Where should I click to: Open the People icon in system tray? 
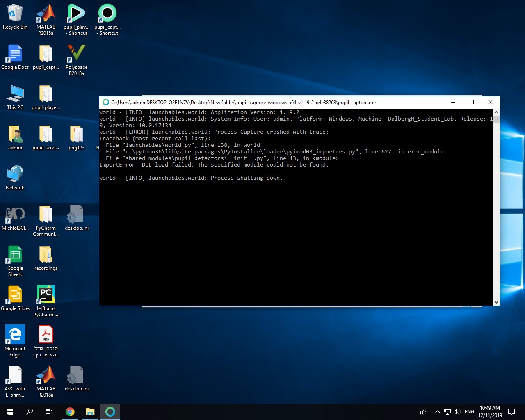tap(423, 412)
